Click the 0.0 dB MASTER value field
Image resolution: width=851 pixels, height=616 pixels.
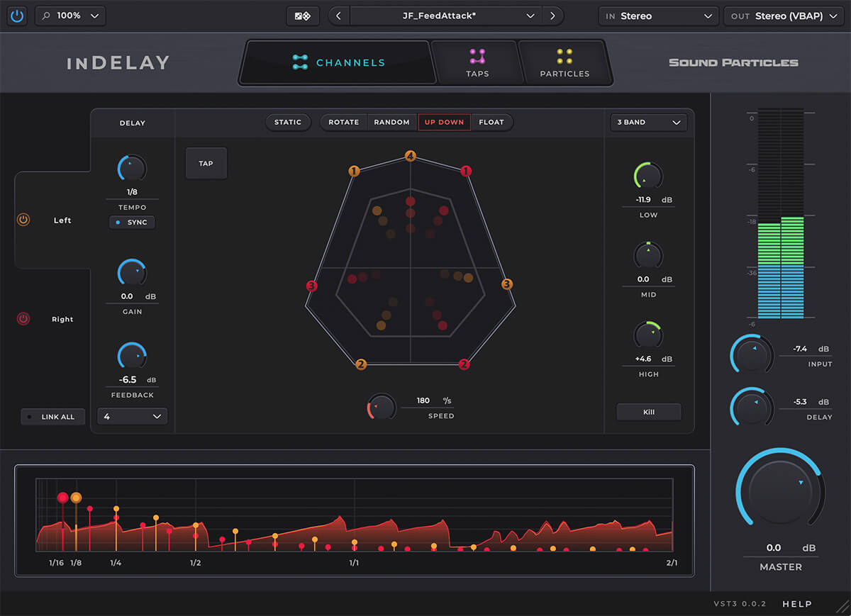point(774,548)
